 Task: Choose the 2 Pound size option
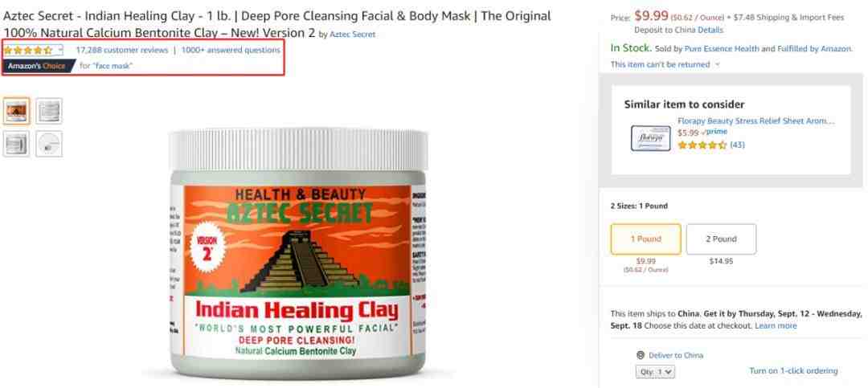pos(721,239)
